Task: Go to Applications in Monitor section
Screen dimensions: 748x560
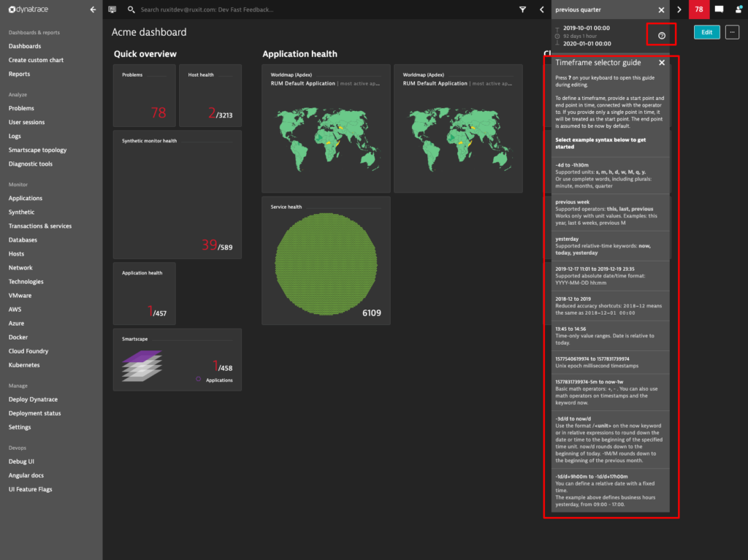Action: [x=26, y=198]
